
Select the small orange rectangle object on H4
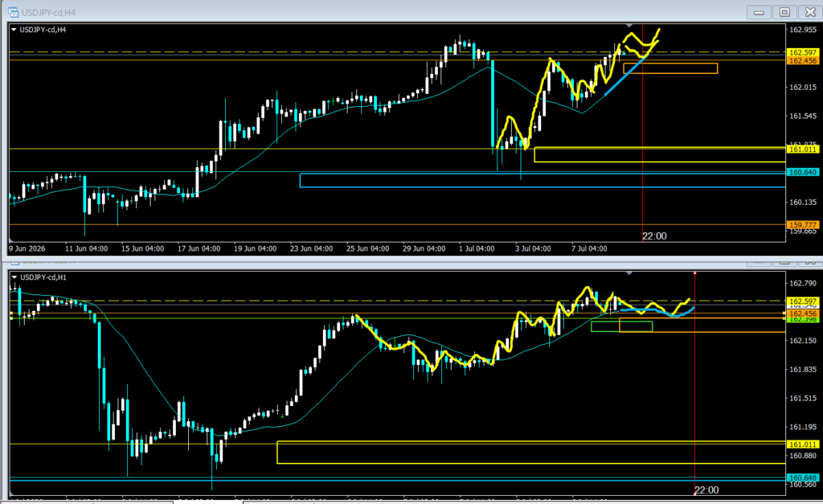coord(670,68)
